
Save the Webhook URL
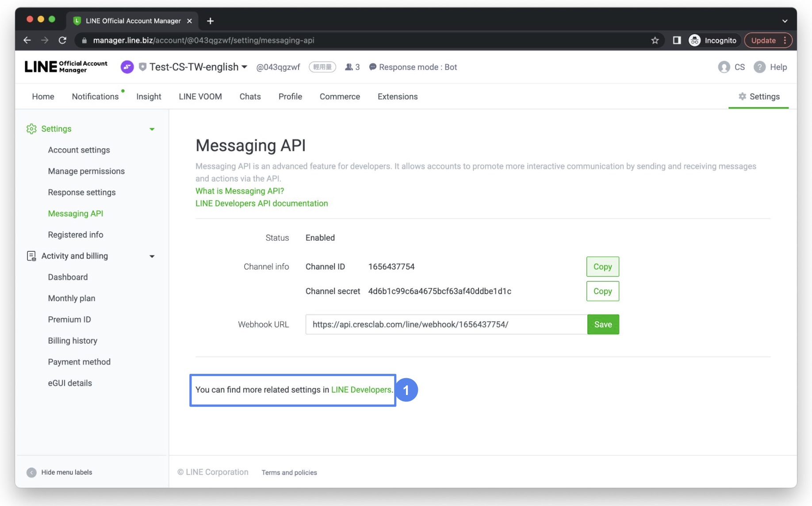pos(603,324)
